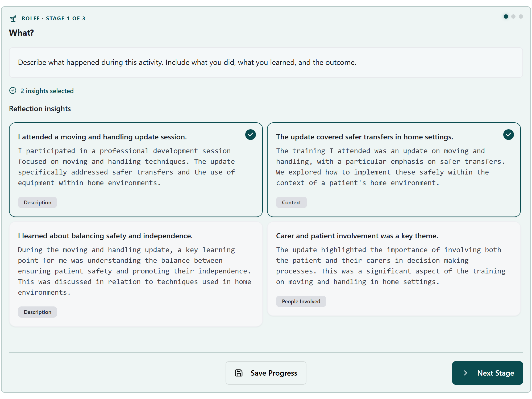The height and width of the screenshot is (399, 532).
Task: Click the Context tag
Action: (x=291, y=202)
